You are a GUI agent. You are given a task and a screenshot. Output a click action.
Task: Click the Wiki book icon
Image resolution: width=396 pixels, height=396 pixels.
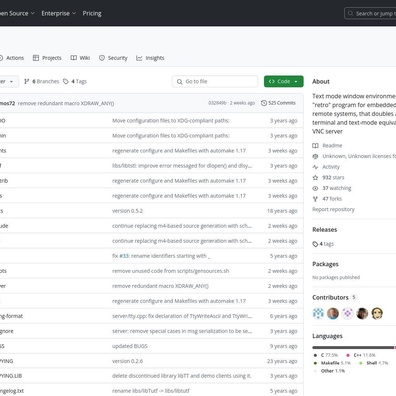coord(74,58)
